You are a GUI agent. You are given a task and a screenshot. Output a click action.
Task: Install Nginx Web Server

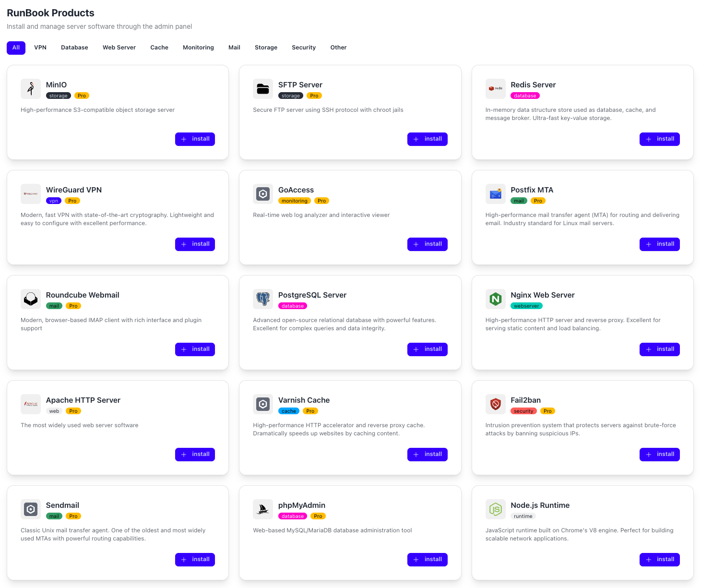[x=660, y=349]
